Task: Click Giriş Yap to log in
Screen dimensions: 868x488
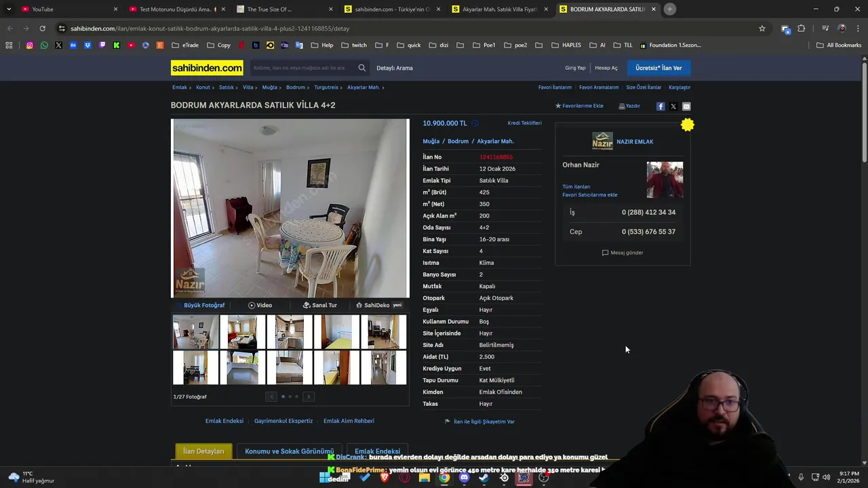Action: point(575,68)
